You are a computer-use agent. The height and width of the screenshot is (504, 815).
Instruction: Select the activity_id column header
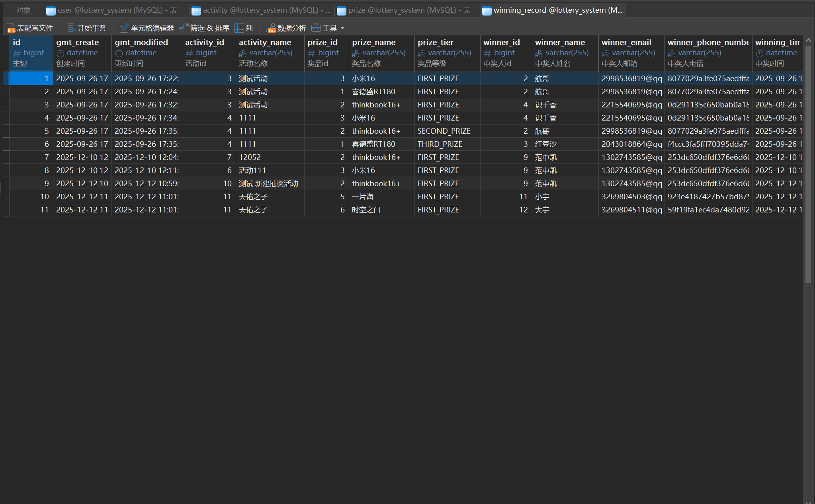205,42
